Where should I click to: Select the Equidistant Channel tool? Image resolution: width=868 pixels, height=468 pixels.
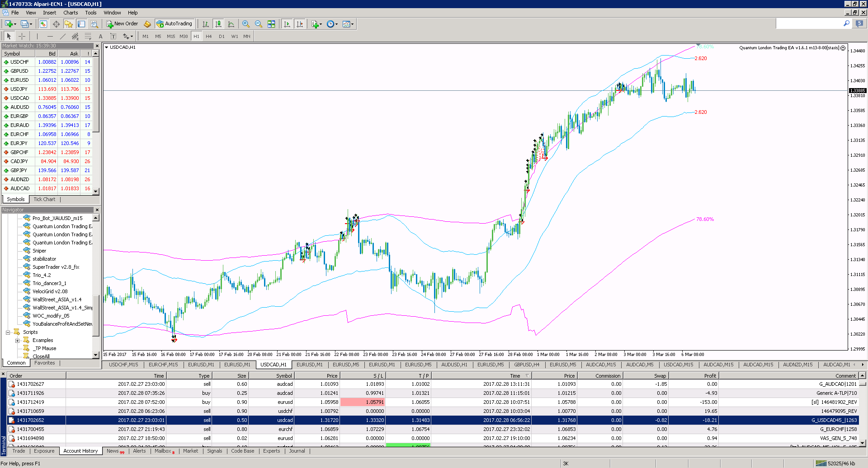click(75, 36)
